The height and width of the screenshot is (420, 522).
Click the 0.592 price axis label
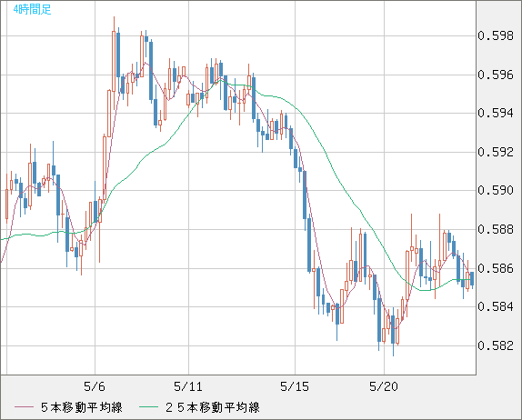pos(496,152)
